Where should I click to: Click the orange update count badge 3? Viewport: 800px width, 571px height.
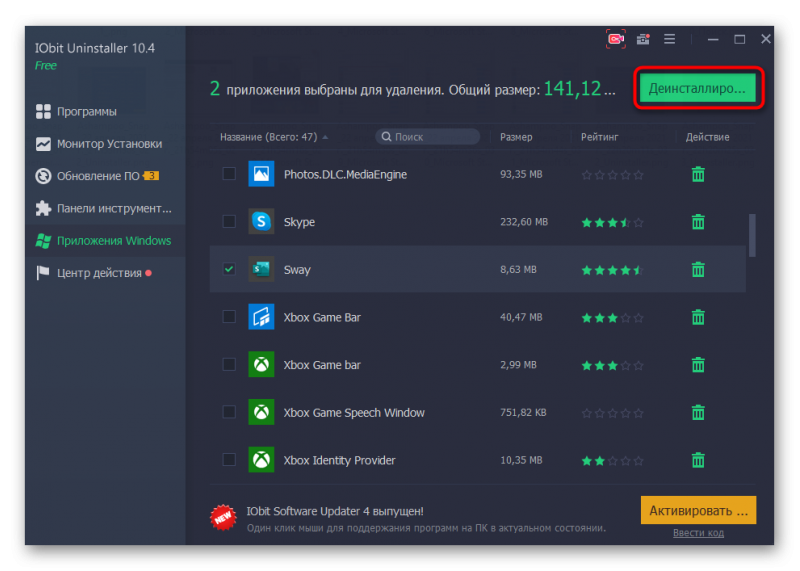pyautogui.click(x=151, y=176)
